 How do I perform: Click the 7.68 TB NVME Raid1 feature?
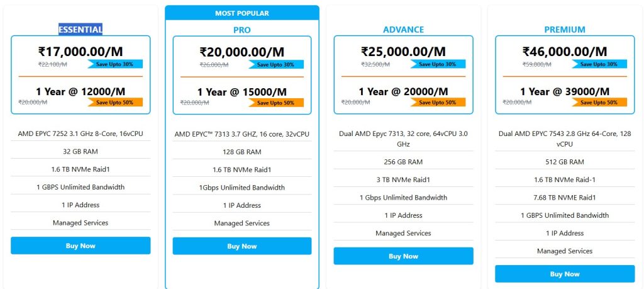click(x=565, y=197)
